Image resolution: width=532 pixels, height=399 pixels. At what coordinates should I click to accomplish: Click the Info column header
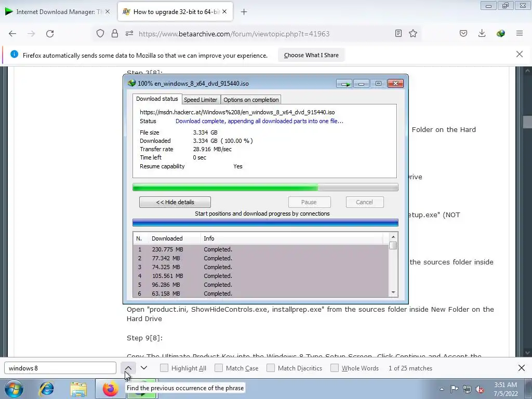[x=292, y=238]
